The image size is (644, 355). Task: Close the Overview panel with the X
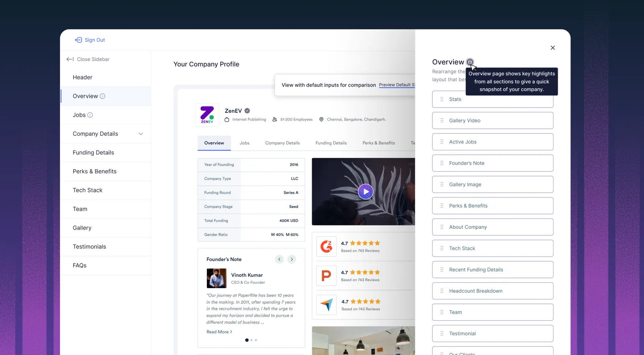[x=553, y=48]
